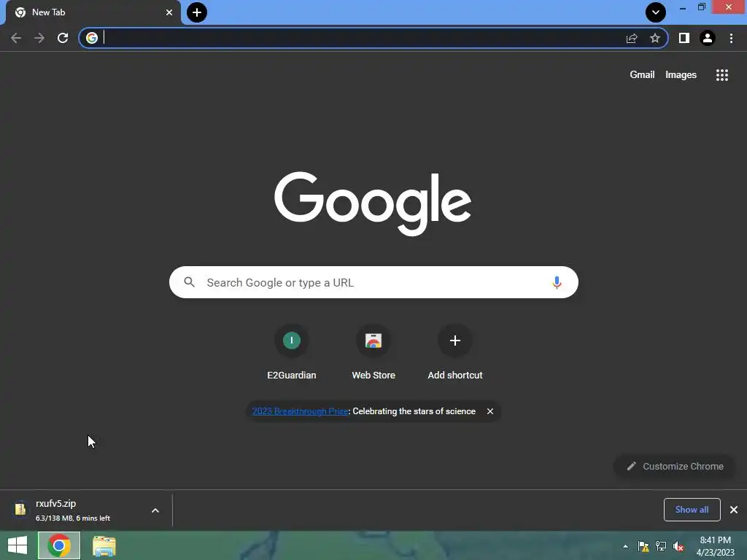This screenshot has width=747, height=560.
Task: Bookmark this tab with the star icon
Action: (x=655, y=38)
